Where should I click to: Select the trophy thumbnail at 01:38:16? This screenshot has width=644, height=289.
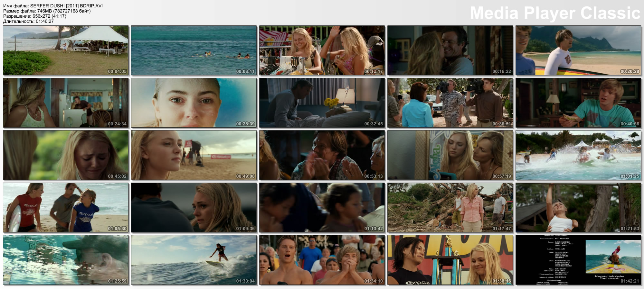click(450, 260)
